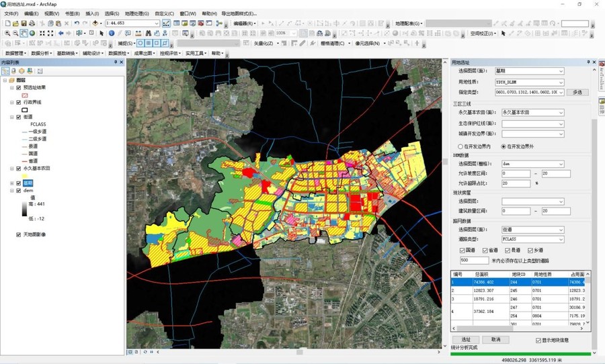Uncheck the 县道 road type checkbox
Image resolution: width=605 pixels, height=364 pixels.
(508, 251)
